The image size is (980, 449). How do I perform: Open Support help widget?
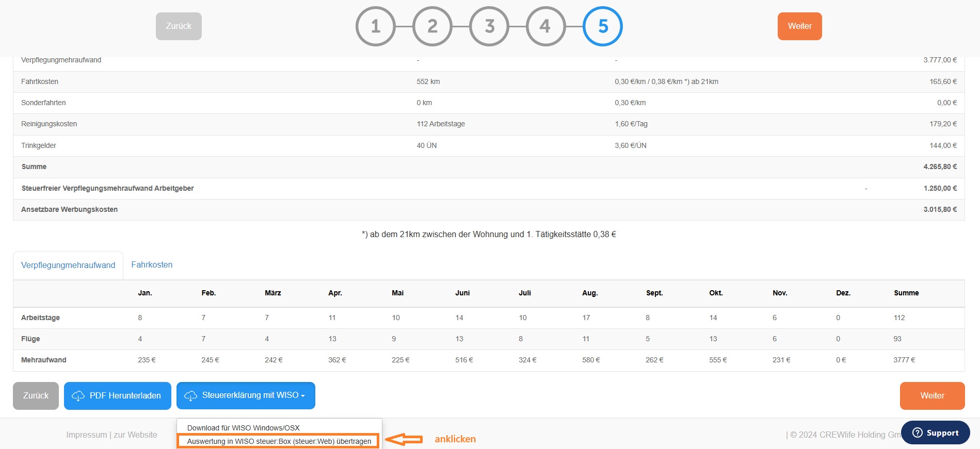[x=935, y=433]
